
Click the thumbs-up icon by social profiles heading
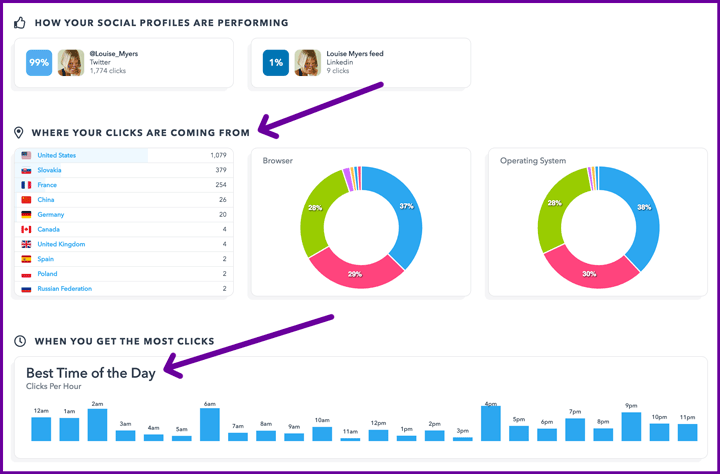(x=20, y=23)
